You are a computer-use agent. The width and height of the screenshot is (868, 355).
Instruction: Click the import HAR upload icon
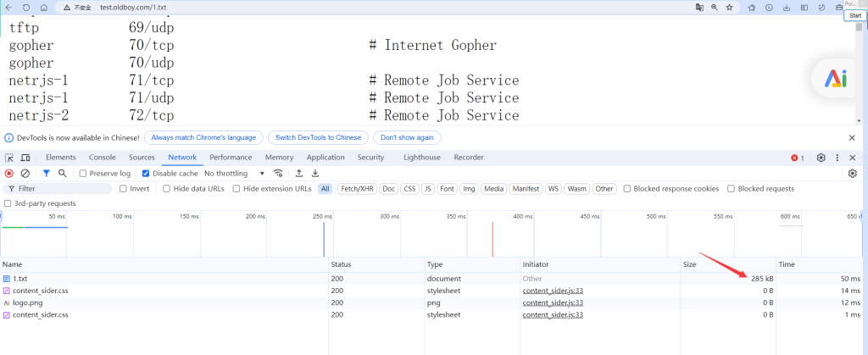(299, 173)
